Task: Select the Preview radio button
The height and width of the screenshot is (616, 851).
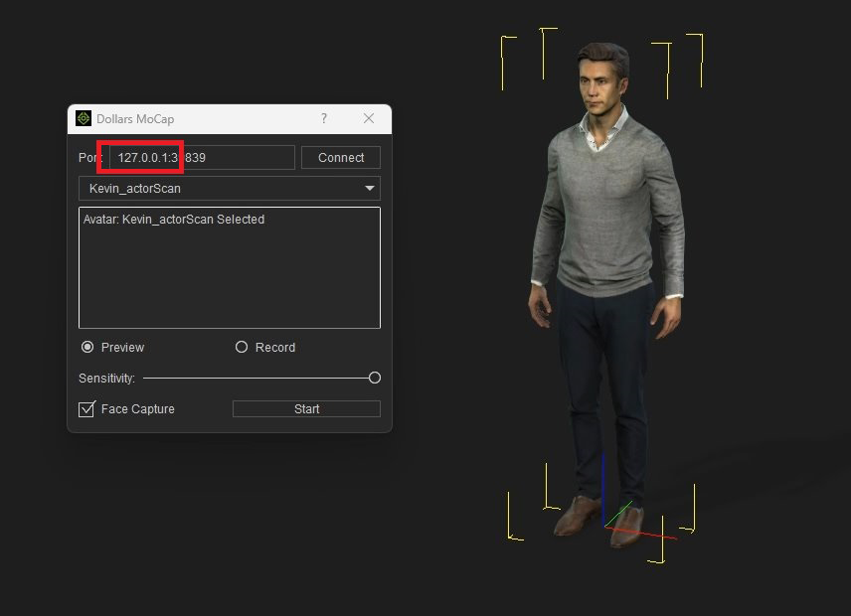Action: (x=87, y=348)
